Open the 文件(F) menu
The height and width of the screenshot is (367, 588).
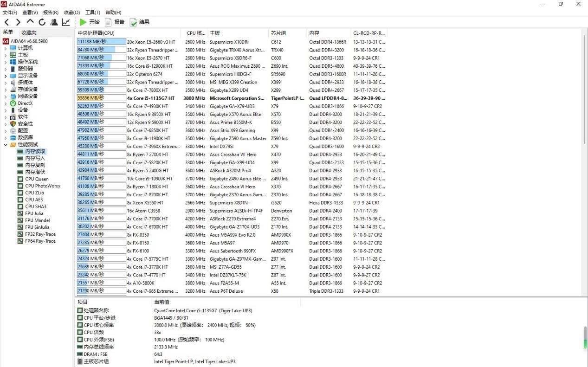pyautogui.click(x=10, y=13)
